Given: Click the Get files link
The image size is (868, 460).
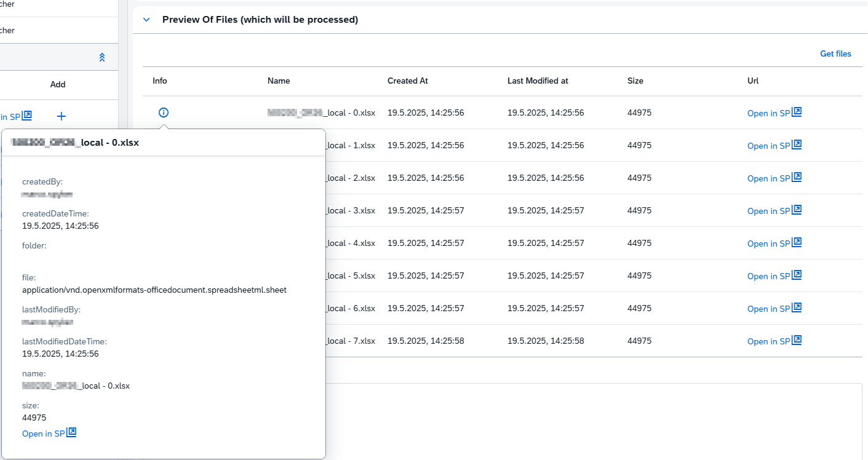Looking at the screenshot, I should (x=835, y=54).
